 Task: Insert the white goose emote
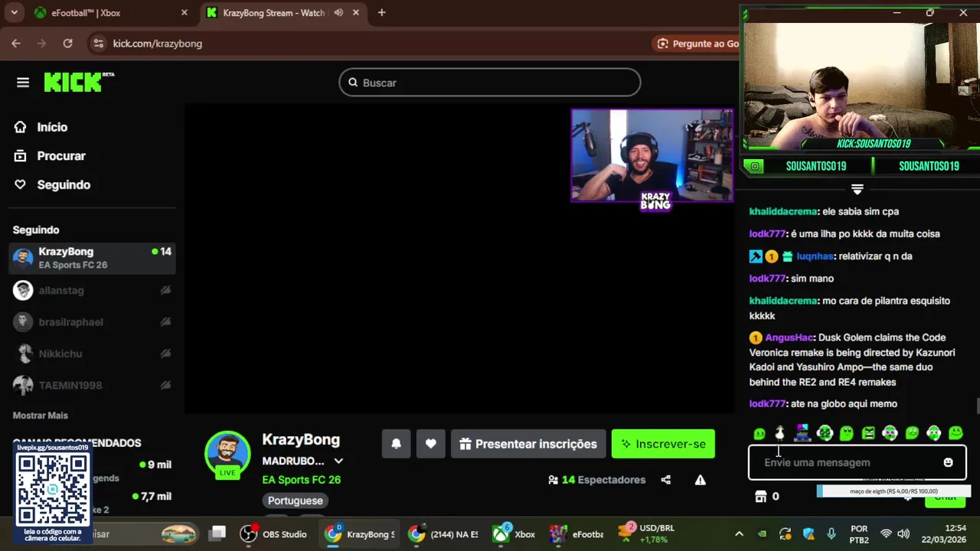(780, 433)
